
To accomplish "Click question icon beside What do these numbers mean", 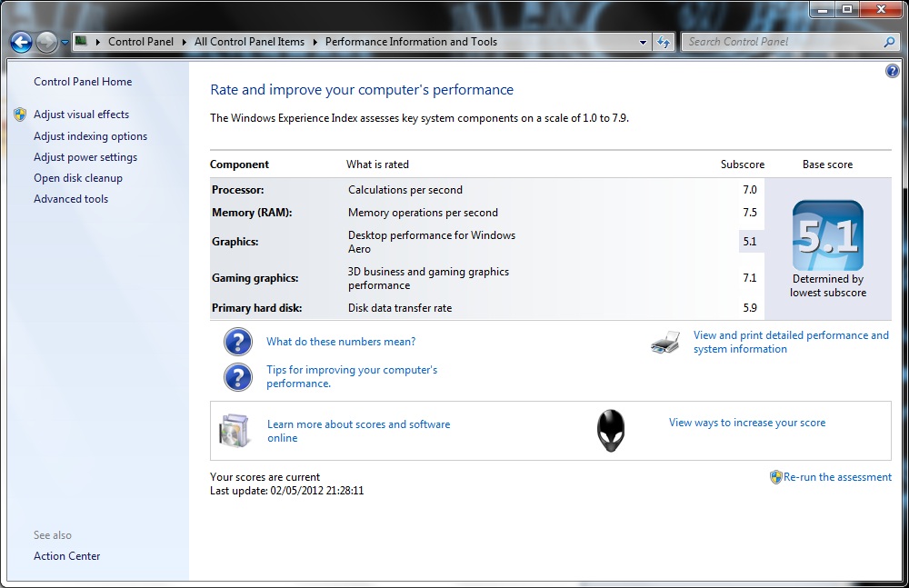I will (x=237, y=342).
